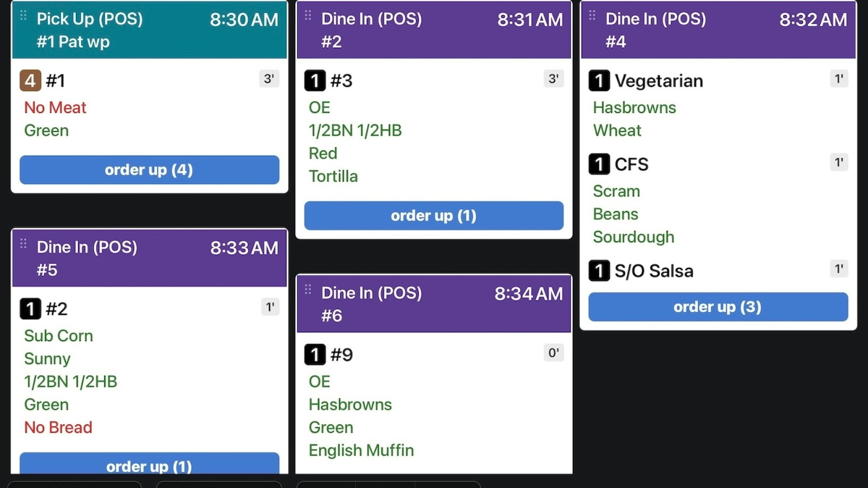Select the Pick Up #1 Pat wp header
This screenshot has height=488, width=868.
(x=149, y=30)
